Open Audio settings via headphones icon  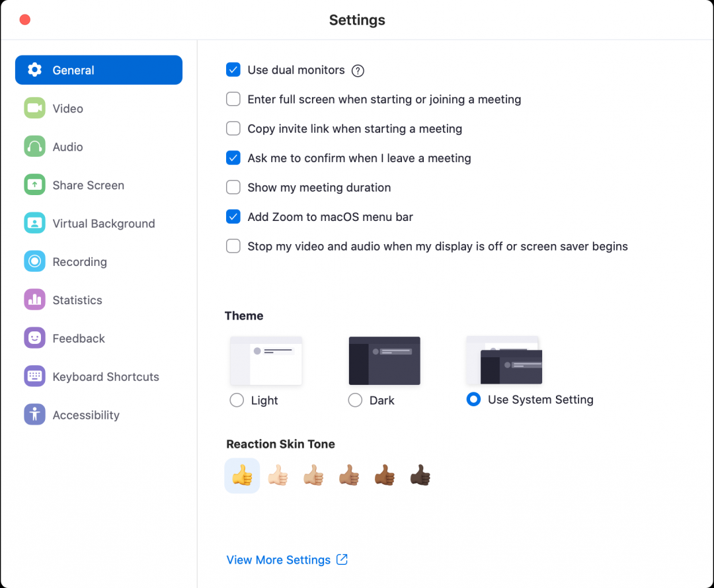coord(34,146)
